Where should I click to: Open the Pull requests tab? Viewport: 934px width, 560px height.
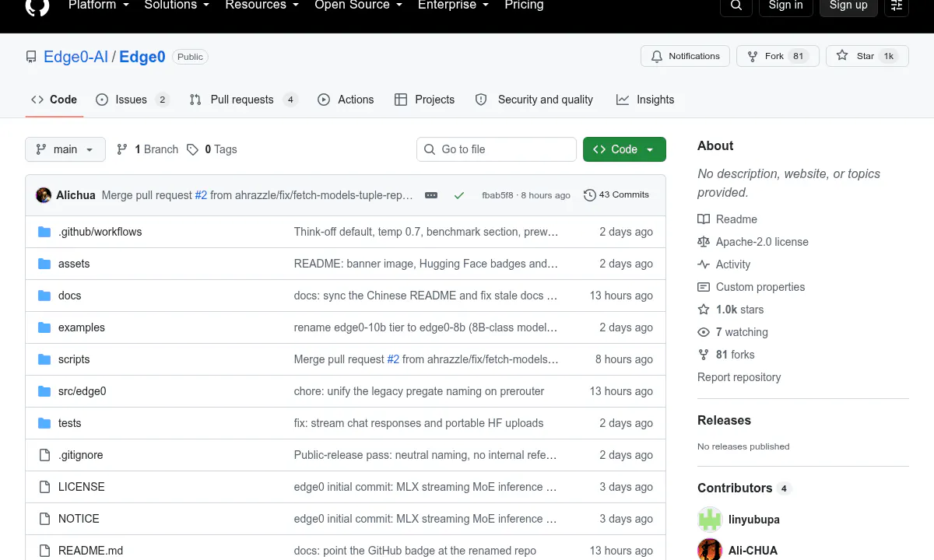click(243, 100)
